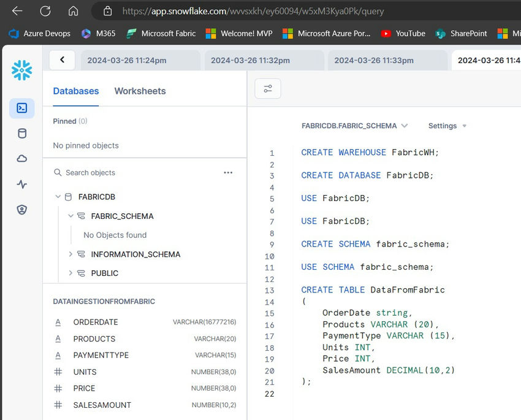Click the SALESAMOUNT column row

pyautogui.click(x=145, y=405)
